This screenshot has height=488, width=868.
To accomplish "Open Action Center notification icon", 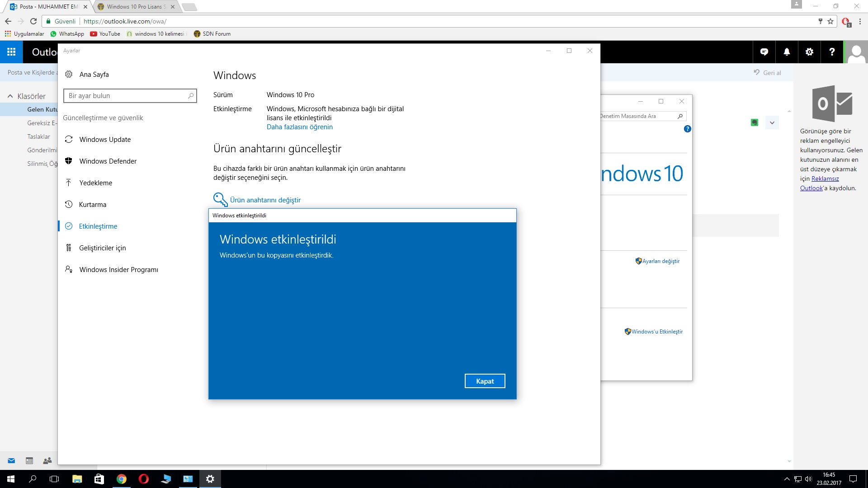I will tap(853, 479).
